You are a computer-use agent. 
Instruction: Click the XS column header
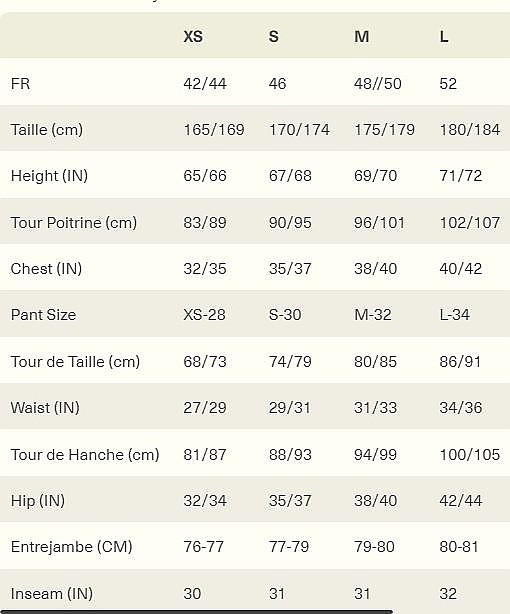(193, 36)
